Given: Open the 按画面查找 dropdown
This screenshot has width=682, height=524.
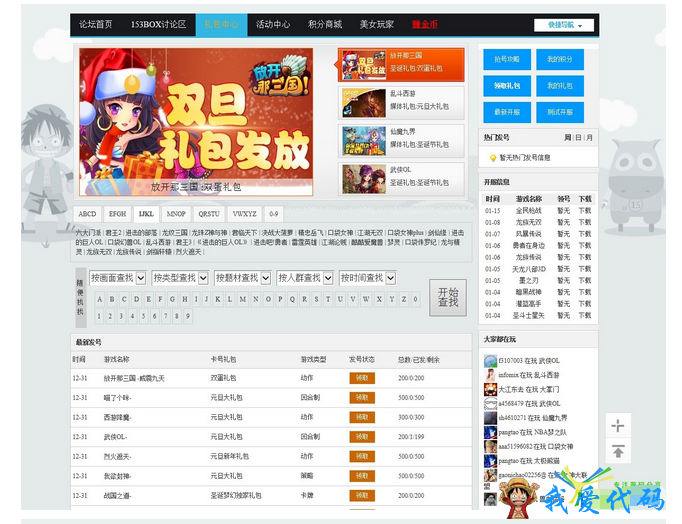Looking at the screenshot, I should coord(117,278).
